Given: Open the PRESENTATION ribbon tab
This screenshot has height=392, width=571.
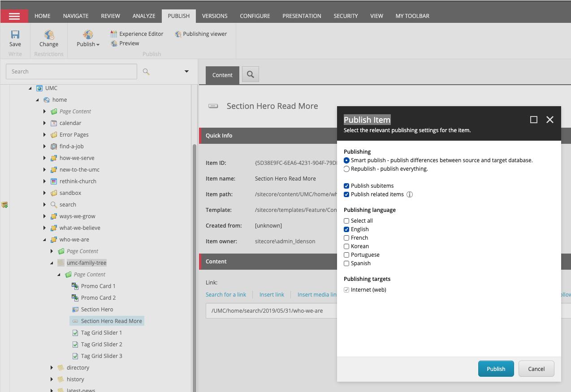Looking at the screenshot, I should [x=302, y=16].
